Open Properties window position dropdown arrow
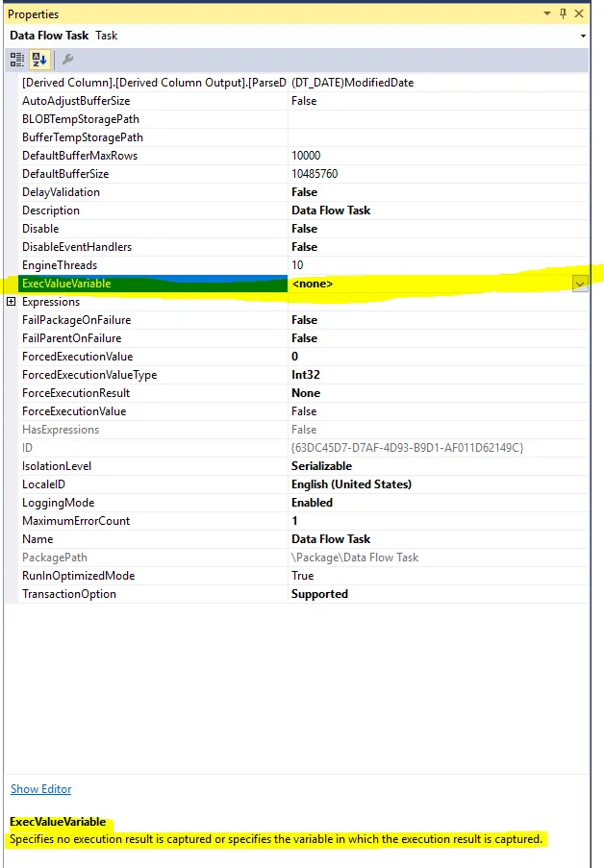The image size is (604, 868). (547, 13)
